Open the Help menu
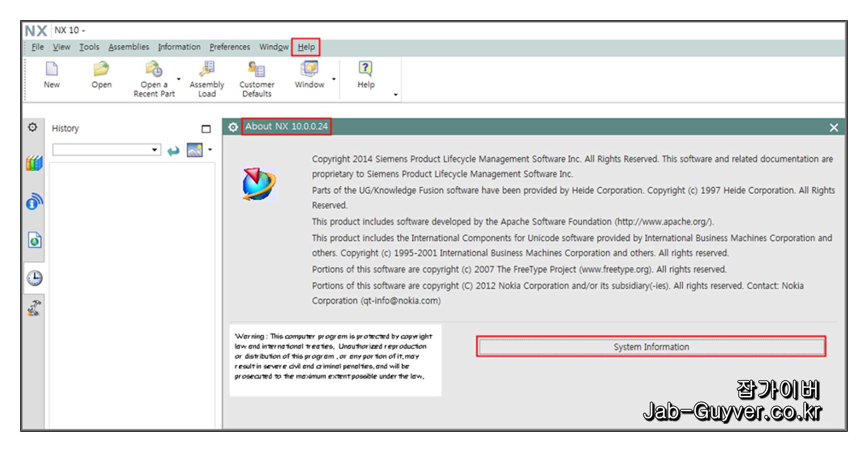This screenshot has height=452, width=868. (x=306, y=47)
